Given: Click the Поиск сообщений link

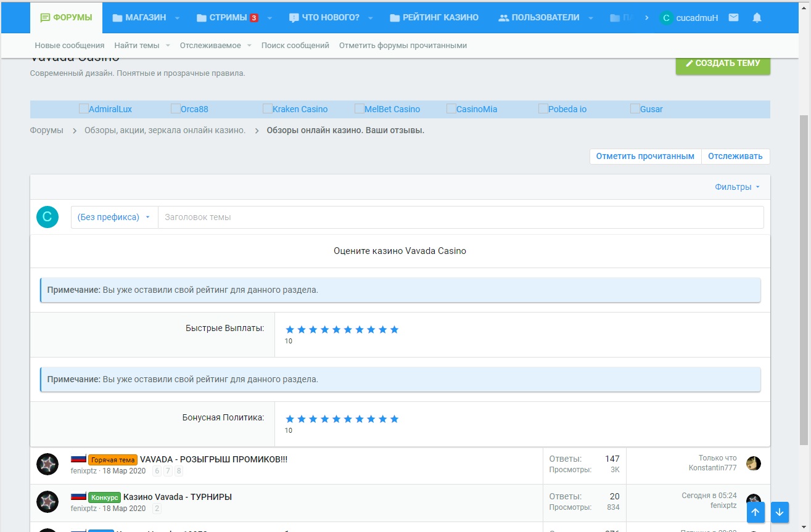Looking at the screenshot, I should (295, 45).
